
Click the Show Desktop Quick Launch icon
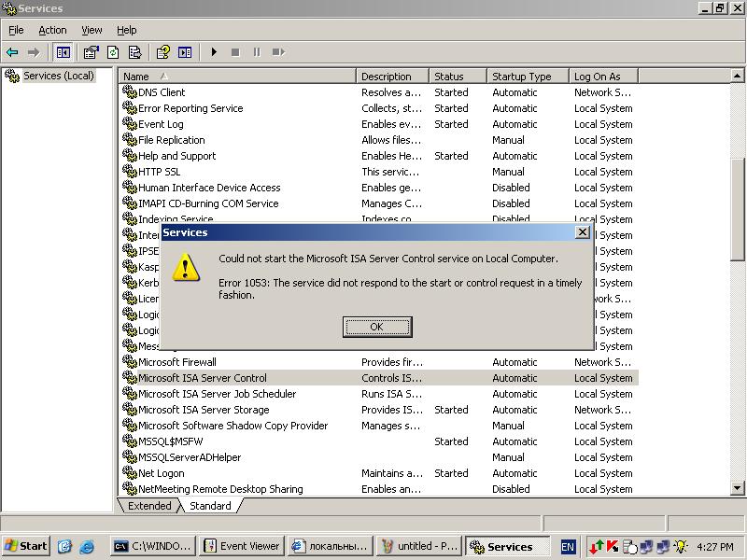tap(64, 546)
